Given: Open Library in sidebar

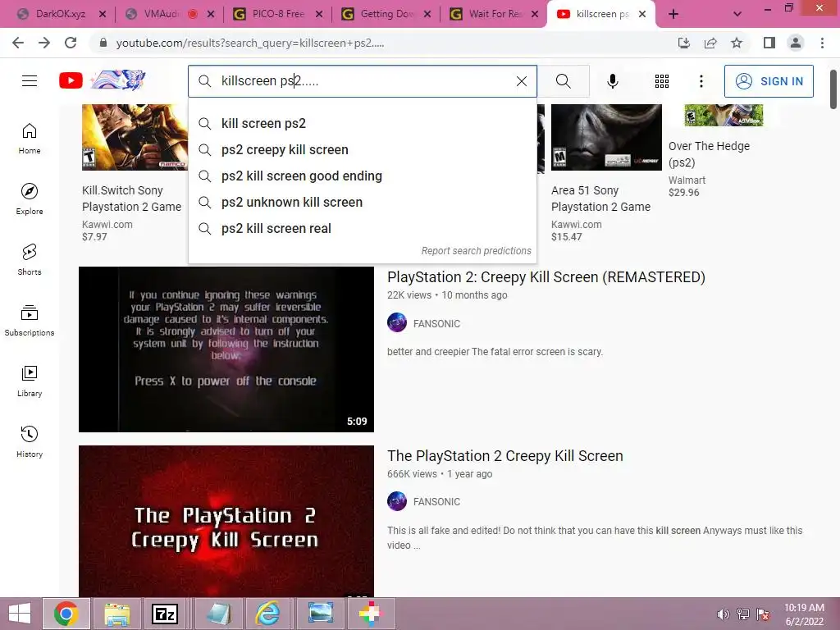Looking at the screenshot, I should point(30,381).
